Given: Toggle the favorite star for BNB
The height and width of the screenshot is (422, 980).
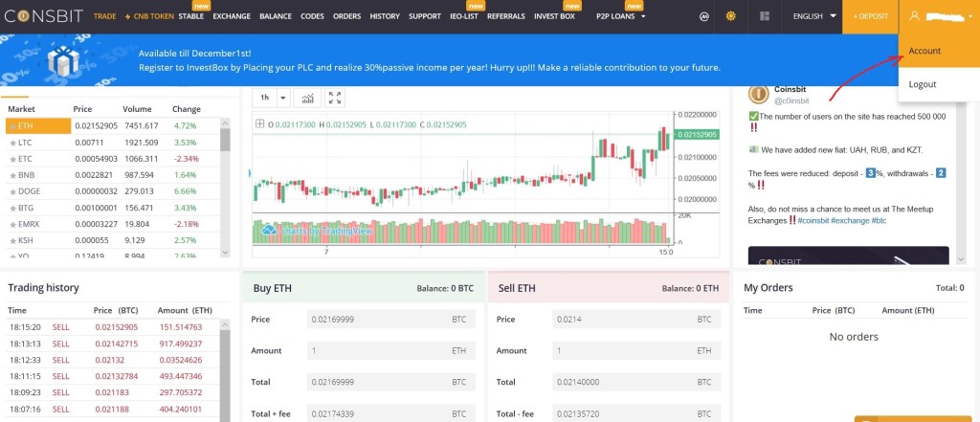Looking at the screenshot, I should [13, 175].
